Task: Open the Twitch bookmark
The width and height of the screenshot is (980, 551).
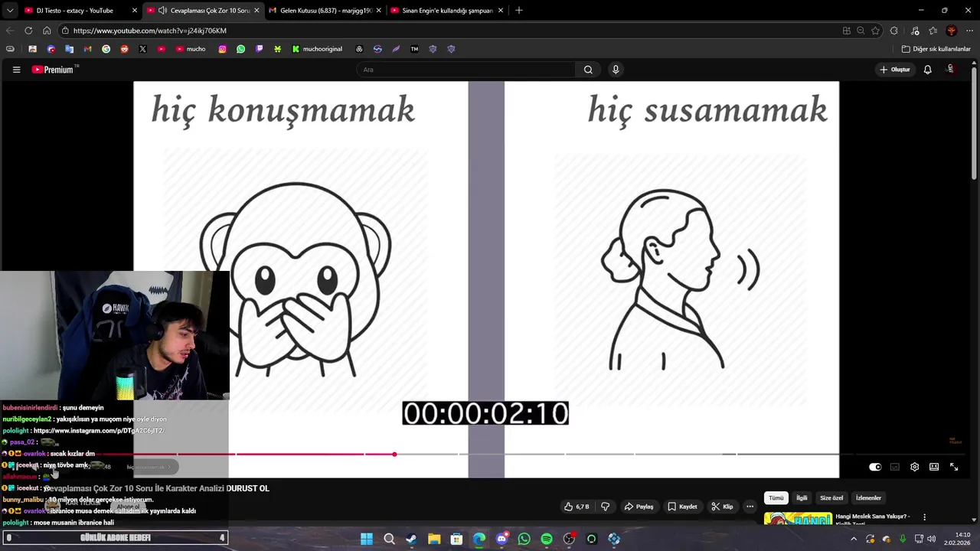Action: [259, 49]
